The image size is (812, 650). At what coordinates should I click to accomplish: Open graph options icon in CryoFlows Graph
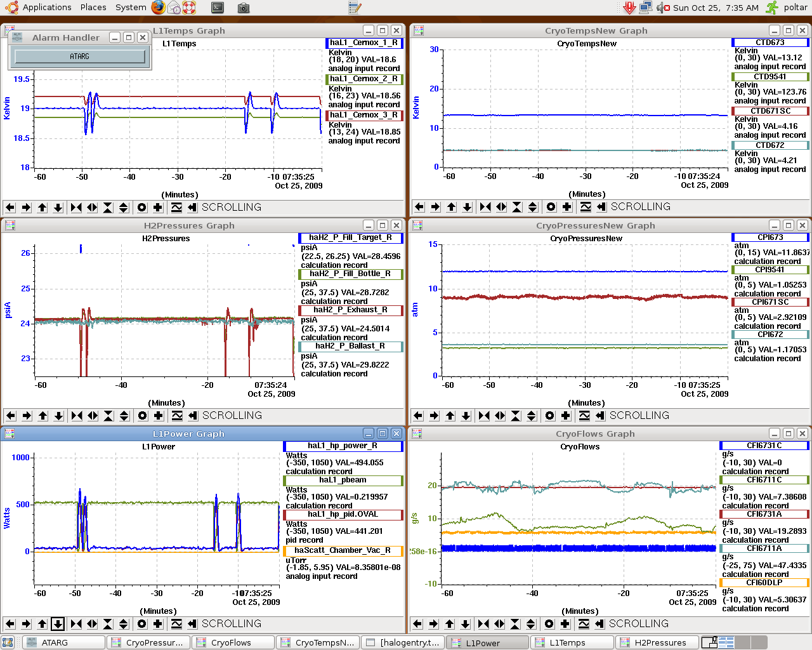[x=584, y=624]
